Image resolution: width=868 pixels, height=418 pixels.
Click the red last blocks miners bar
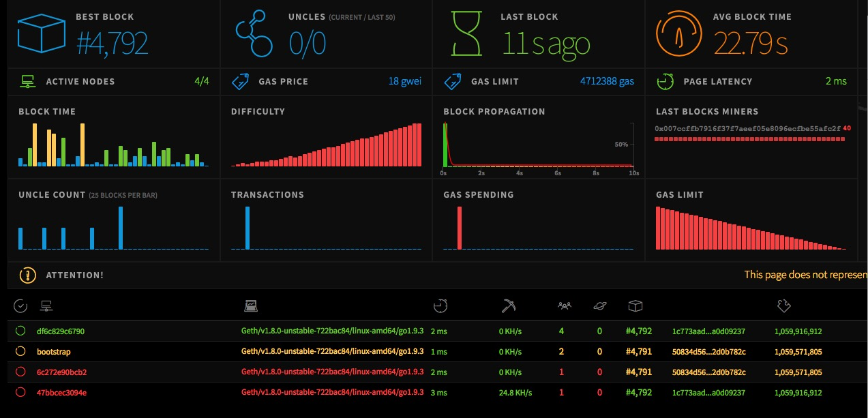click(750, 139)
